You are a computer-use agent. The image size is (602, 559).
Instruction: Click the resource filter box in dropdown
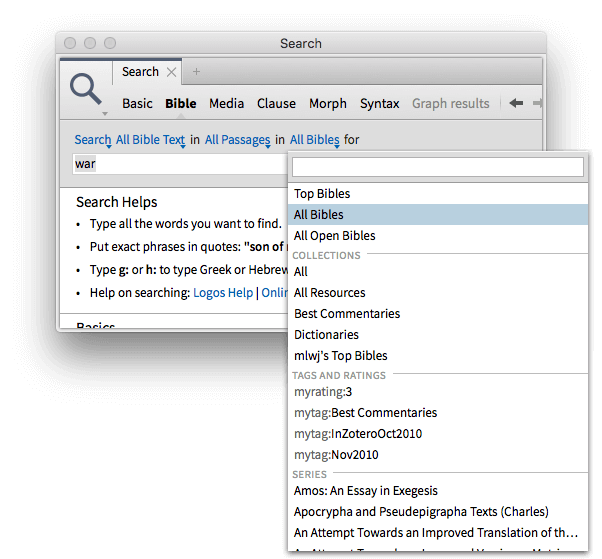click(x=437, y=167)
